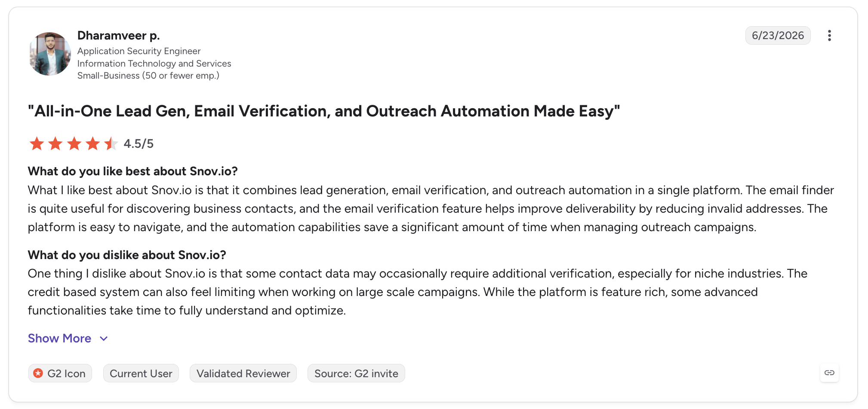Screen dimensions: 868x409
Task: Click the Show More chevron arrow
Action: tap(104, 339)
